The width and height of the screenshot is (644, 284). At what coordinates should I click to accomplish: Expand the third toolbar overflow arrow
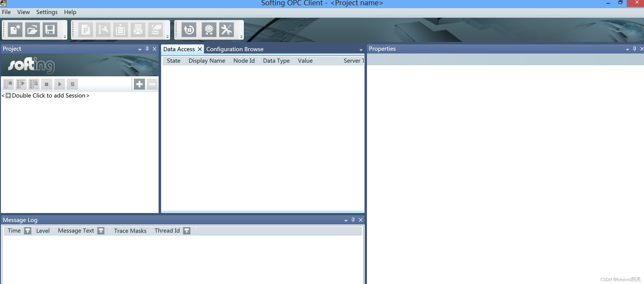tap(241, 37)
